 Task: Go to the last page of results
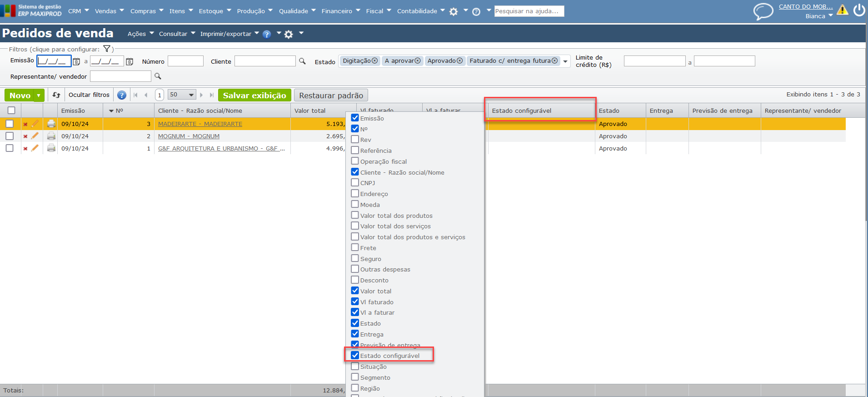tap(212, 95)
